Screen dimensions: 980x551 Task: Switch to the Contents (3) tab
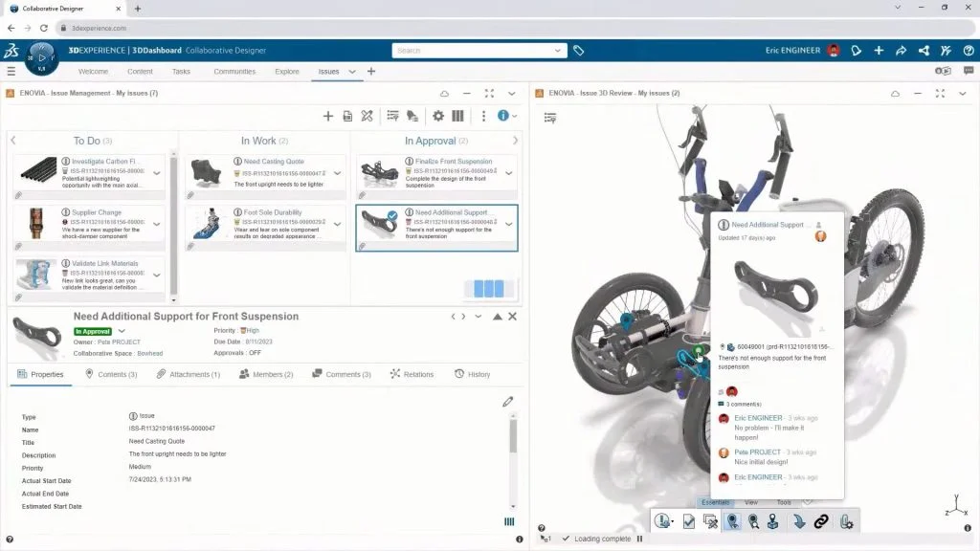point(111,374)
